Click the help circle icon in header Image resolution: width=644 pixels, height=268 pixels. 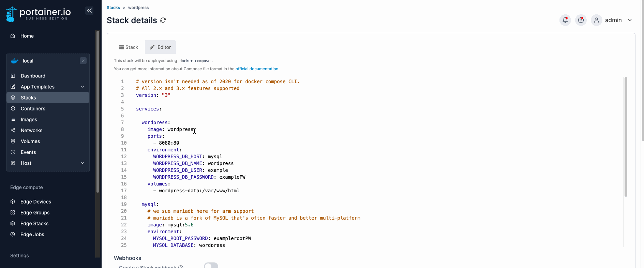tap(581, 20)
